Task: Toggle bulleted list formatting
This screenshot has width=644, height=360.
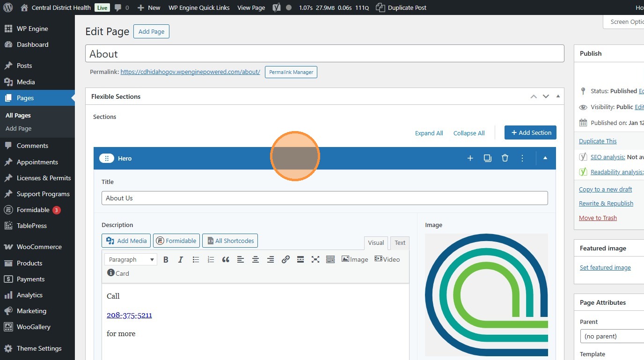Action: [x=196, y=259]
